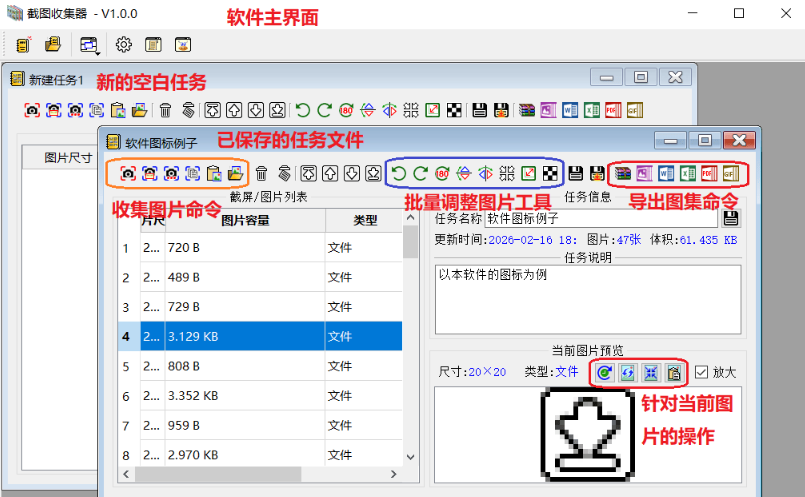The width and height of the screenshot is (805, 497).
Task: Click horizontal scrollbar right arrow of image list
Action: coord(394,474)
